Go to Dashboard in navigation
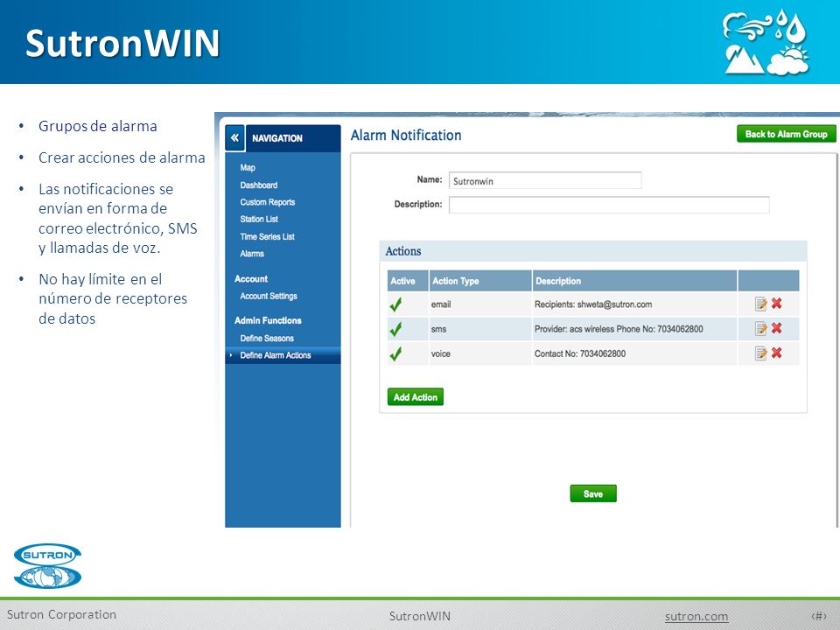This screenshot has height=630, width=840. coord(259,185)
